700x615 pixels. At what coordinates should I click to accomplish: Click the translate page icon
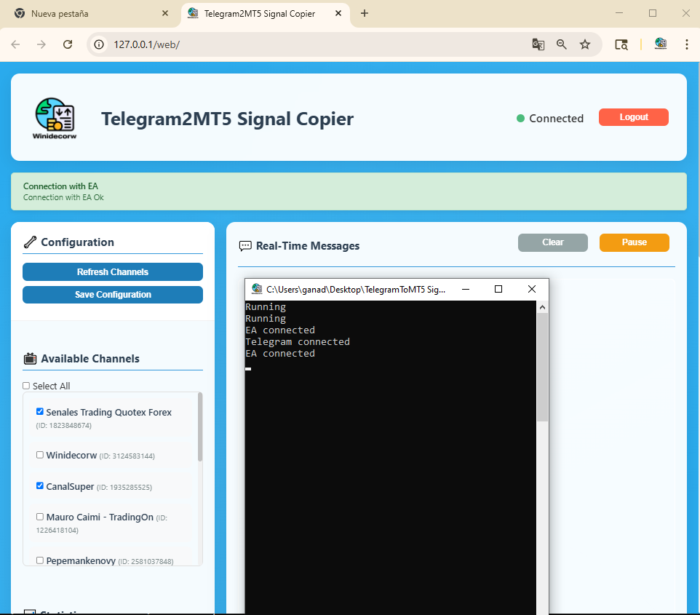tap(538, 44)
